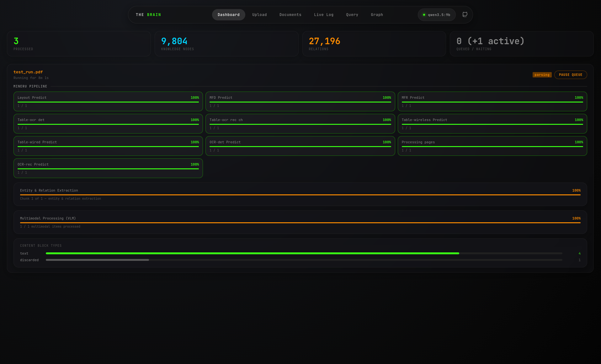Click the 100% value for Multimodal Processing
Viewport: 601px width, 364px height.
click(576, 218)
